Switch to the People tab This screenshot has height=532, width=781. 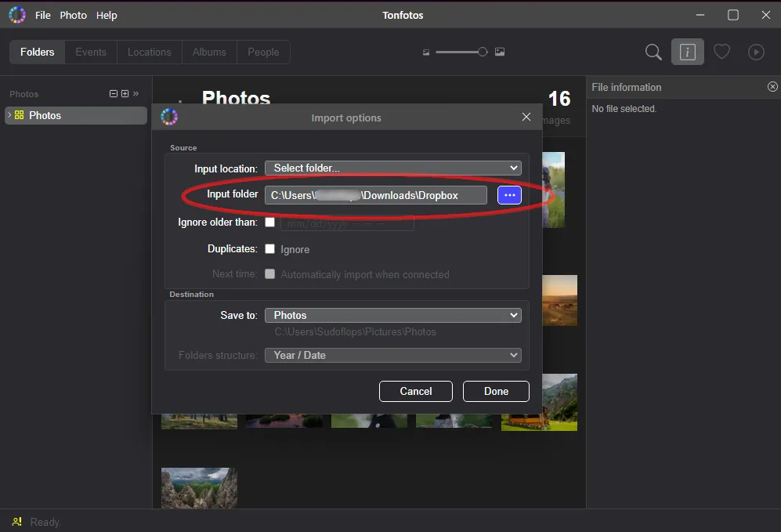point(263,52)
